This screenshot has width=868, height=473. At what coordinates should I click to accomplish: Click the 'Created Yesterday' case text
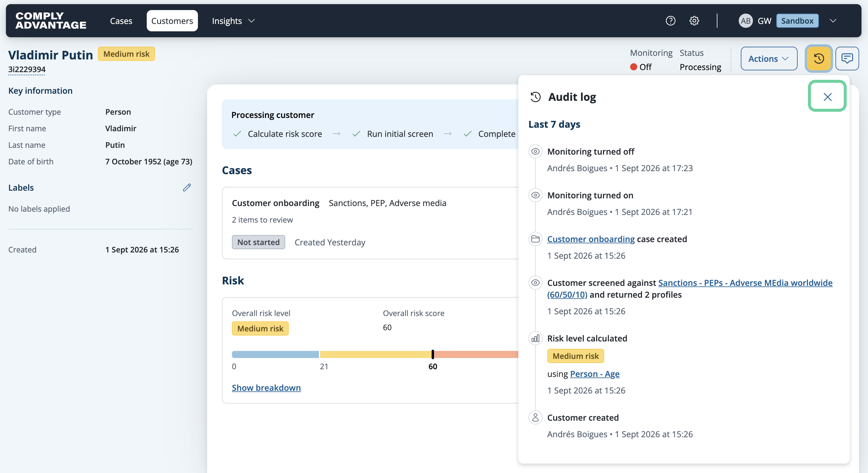(330, 242)
